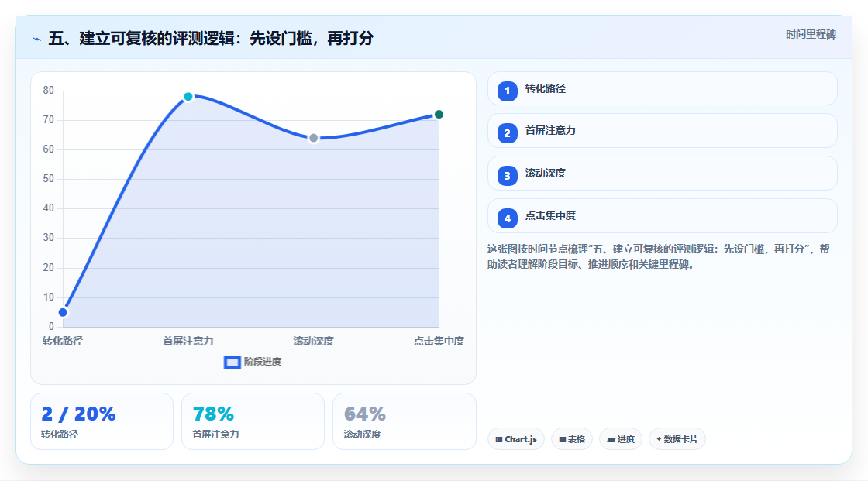The image size is (868, 481).
Task: Click the 阶段进度 legend text
Action: 263,362
